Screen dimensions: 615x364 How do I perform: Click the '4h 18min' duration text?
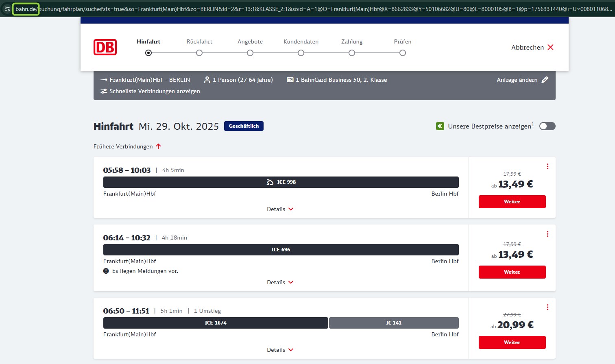coord(174,238)
